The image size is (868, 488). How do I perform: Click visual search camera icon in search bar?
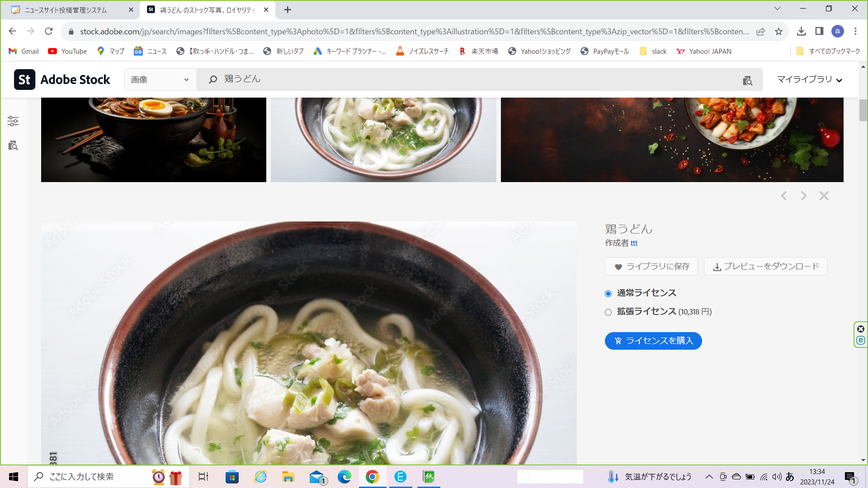point(748,80)
